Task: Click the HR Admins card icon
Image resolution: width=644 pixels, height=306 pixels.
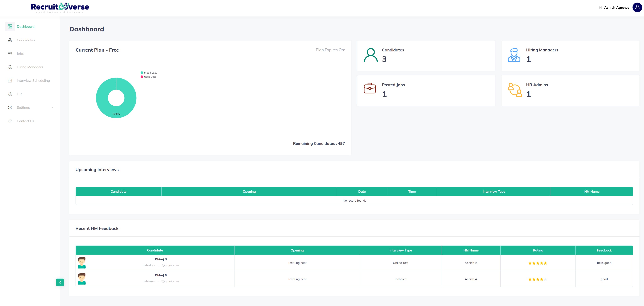Action: pyautogui.click(x=515, y=90)
